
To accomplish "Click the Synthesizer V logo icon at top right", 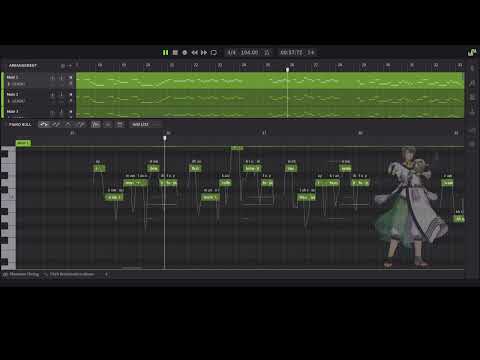I will coord(472,52).
